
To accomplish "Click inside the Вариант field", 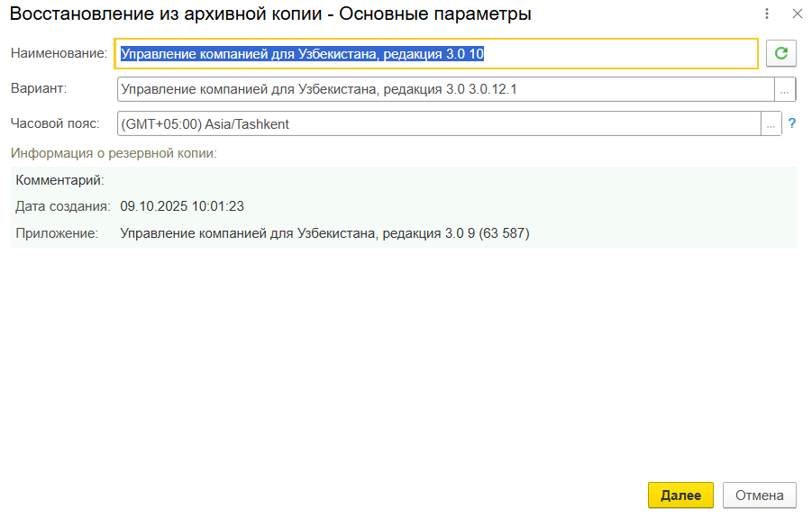I will [x=445, y=89].
